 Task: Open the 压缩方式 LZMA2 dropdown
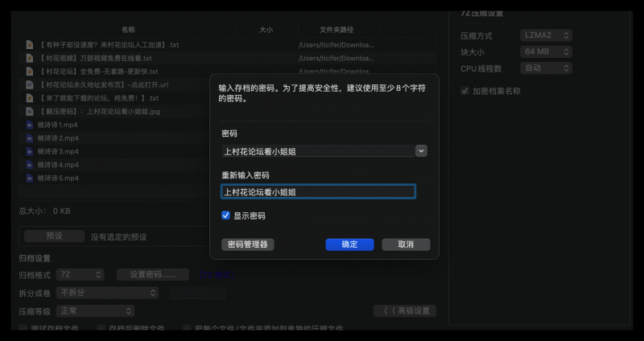tap(546, 35)
